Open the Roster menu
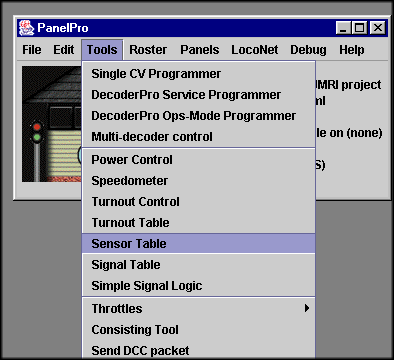This screenshot has height=360, width=394. [x=148, y=50]
